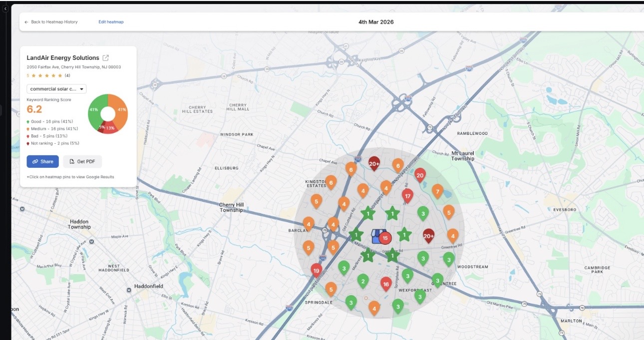644x340 pixels.
Task: Select the red 16 map pin
Action: click(385, 285)
